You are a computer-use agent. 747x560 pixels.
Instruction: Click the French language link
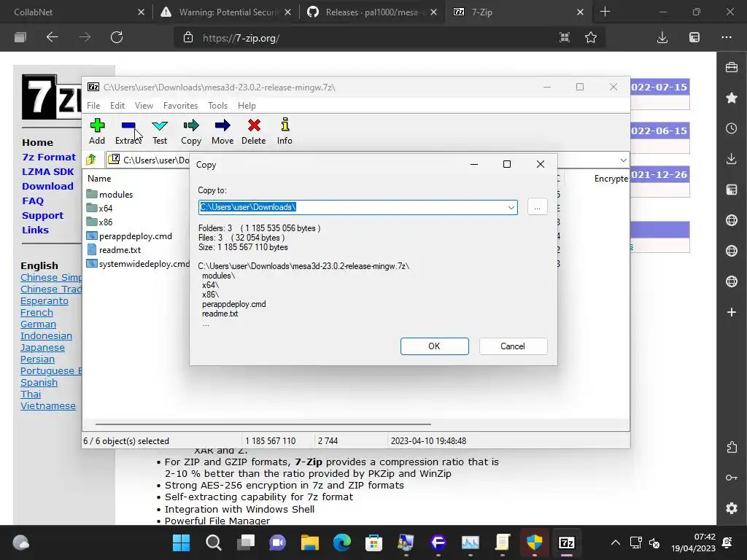(x=36, y=312)
